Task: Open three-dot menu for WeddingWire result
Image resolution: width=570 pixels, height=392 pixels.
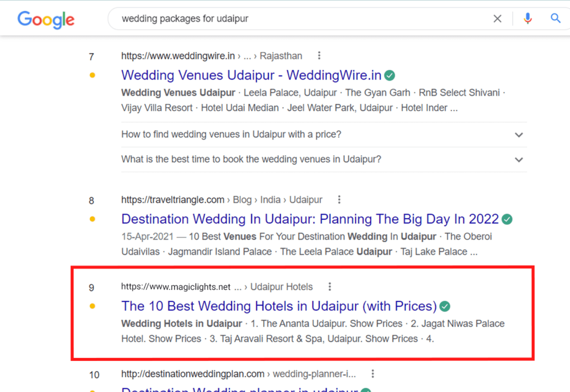Action: [x=319, y=56]
